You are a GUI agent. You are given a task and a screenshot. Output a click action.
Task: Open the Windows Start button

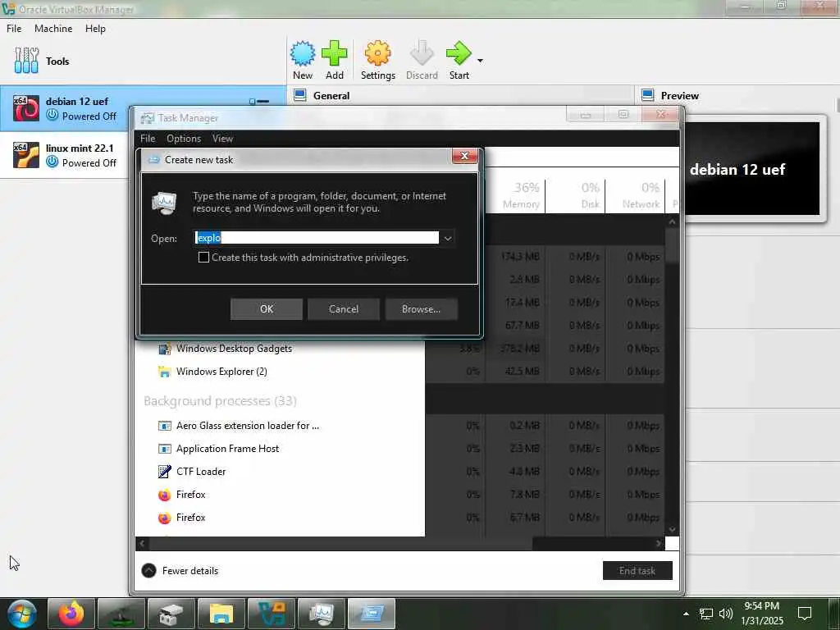pos(22,614)
